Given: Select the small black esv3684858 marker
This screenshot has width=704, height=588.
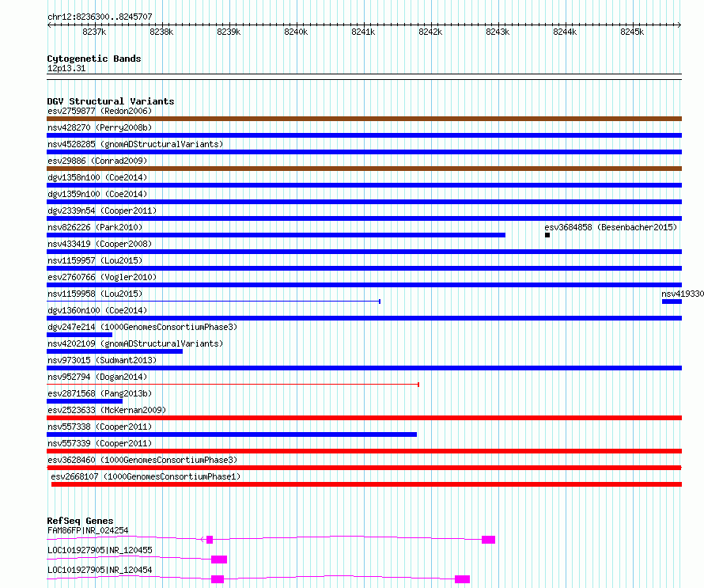Looking at the screenshot, I should (547, 235).
